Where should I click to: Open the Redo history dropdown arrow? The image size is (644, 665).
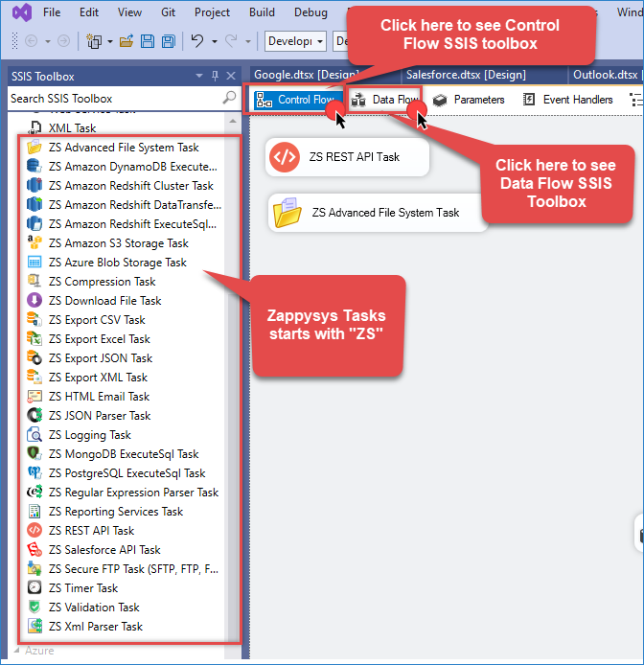248,41
